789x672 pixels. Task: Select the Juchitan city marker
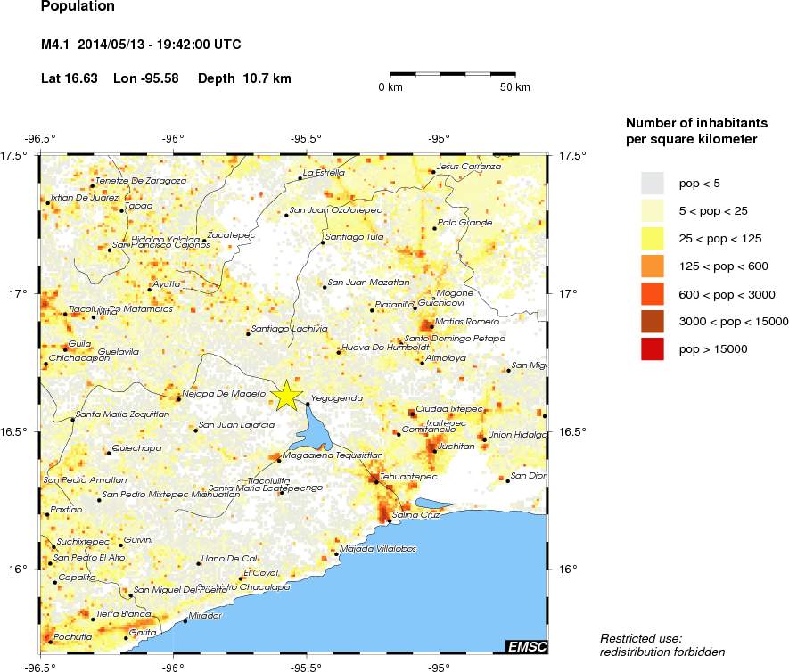[434, 451]
